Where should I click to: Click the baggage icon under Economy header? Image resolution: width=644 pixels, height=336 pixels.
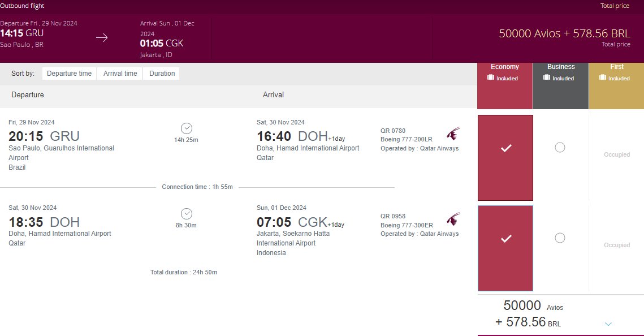[x=490, y=77]
